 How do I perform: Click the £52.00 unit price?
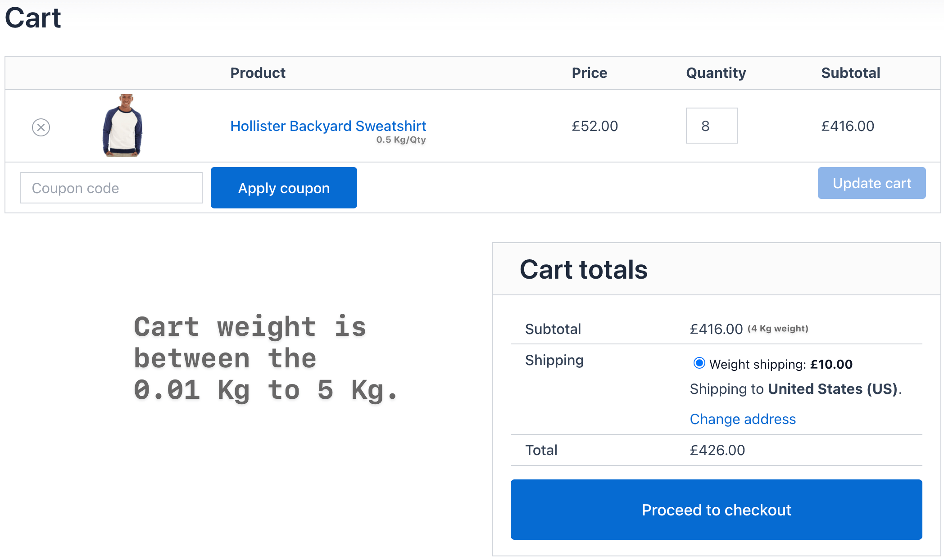[595, 126]
